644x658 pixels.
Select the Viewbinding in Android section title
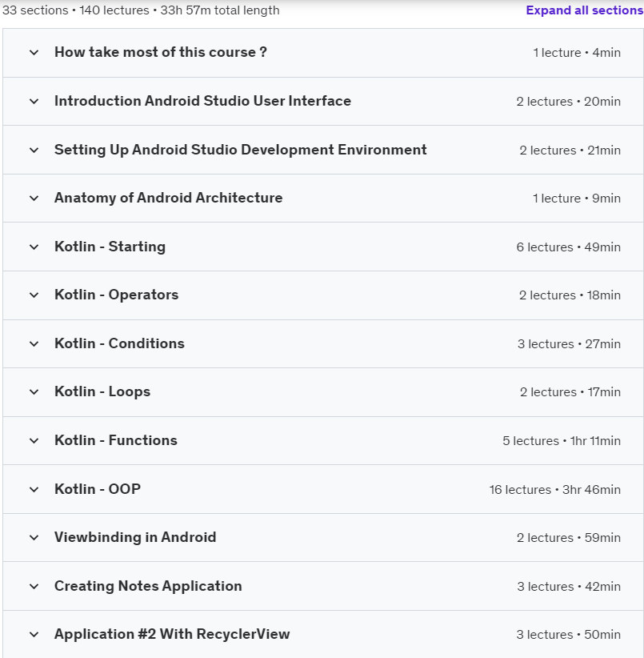pos(135,538)
